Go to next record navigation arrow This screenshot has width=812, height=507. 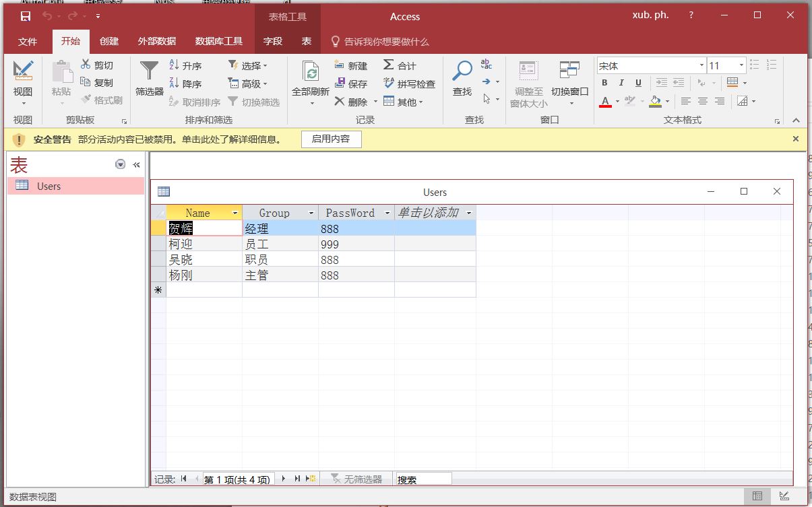284,479
